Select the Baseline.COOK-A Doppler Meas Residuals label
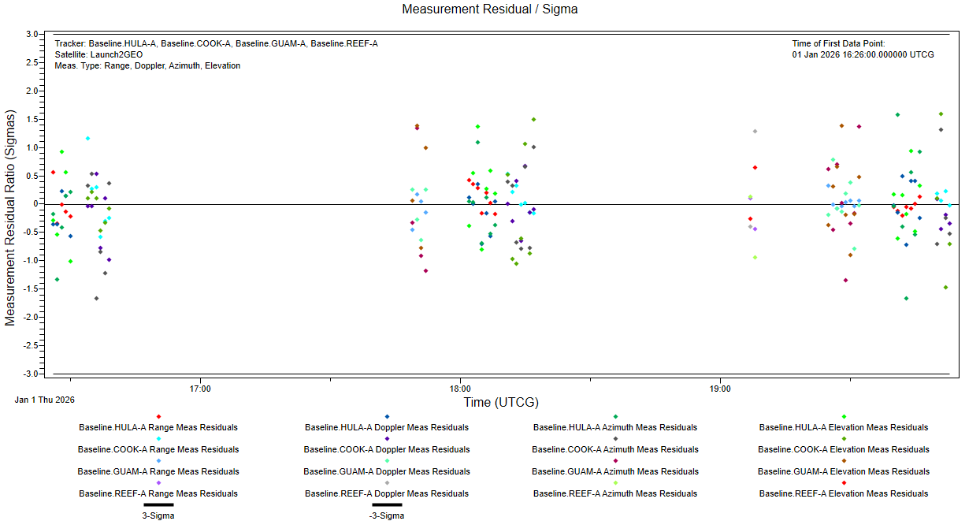 point(387,449)
